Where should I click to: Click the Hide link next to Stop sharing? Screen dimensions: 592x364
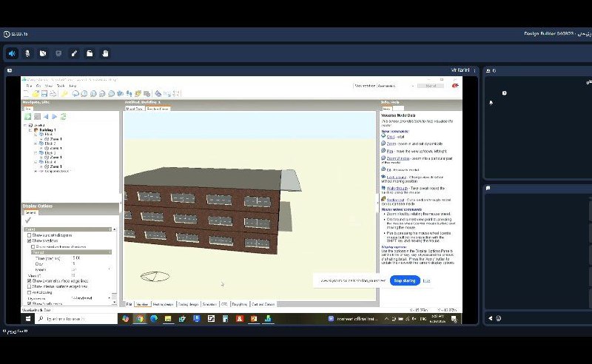[x=426, y=280]
